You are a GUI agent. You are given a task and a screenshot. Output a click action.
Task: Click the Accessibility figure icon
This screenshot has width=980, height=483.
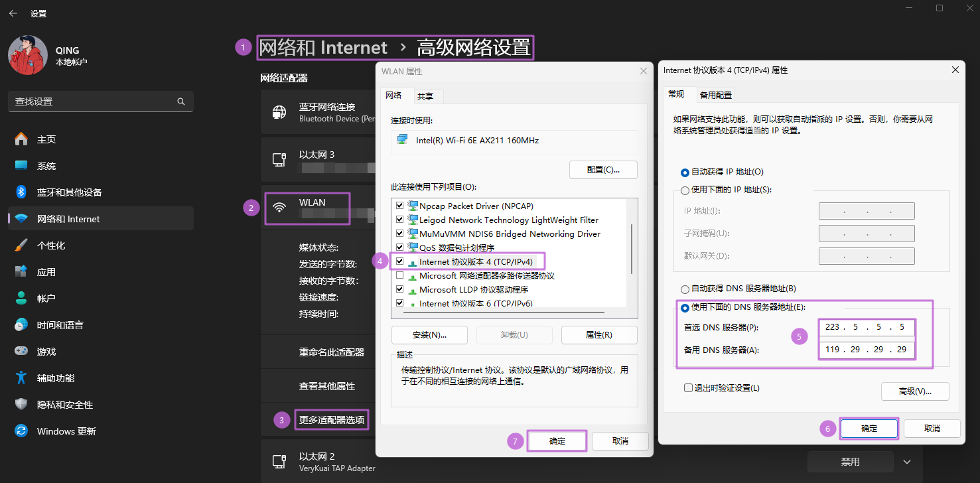(21, 378)
